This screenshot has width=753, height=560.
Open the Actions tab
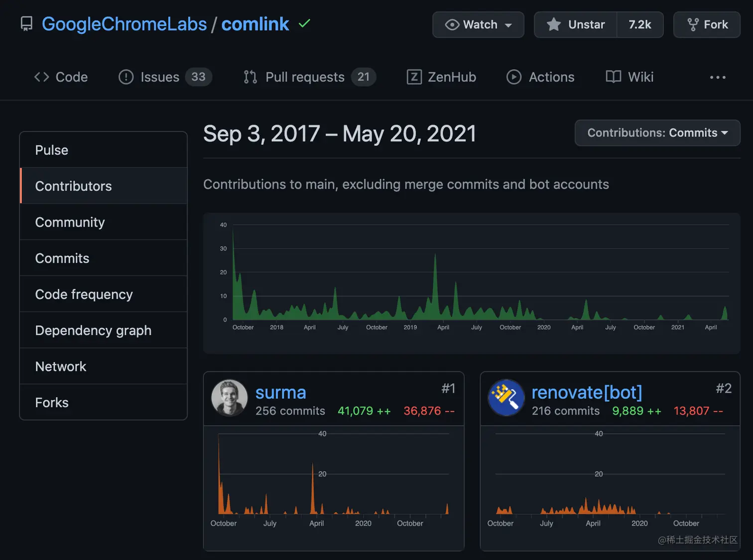click(540, 77)
